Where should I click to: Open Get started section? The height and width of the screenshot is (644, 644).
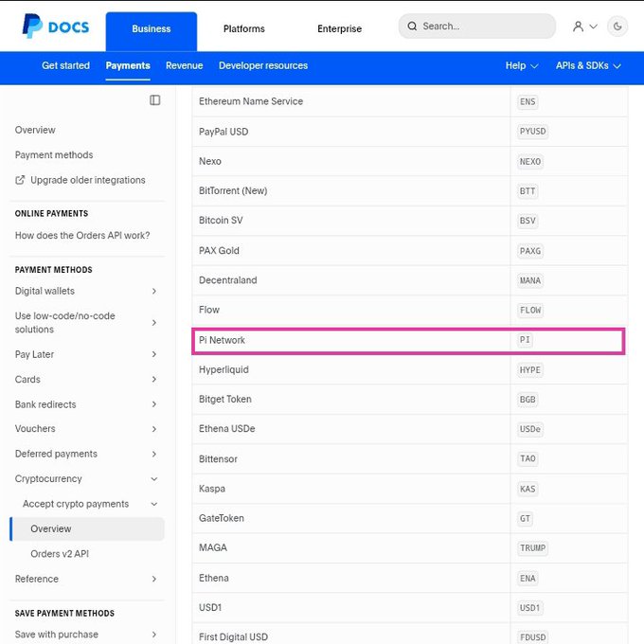[x=65, y=65]
